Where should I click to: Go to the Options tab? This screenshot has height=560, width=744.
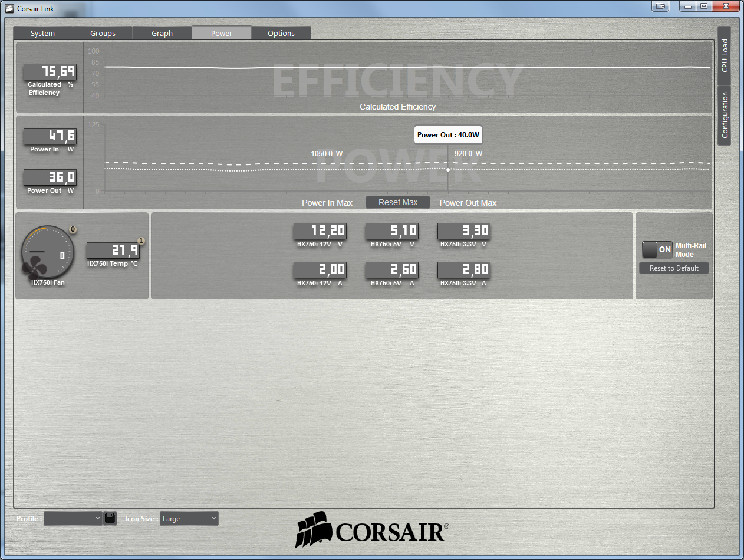(x=281, y=33)
